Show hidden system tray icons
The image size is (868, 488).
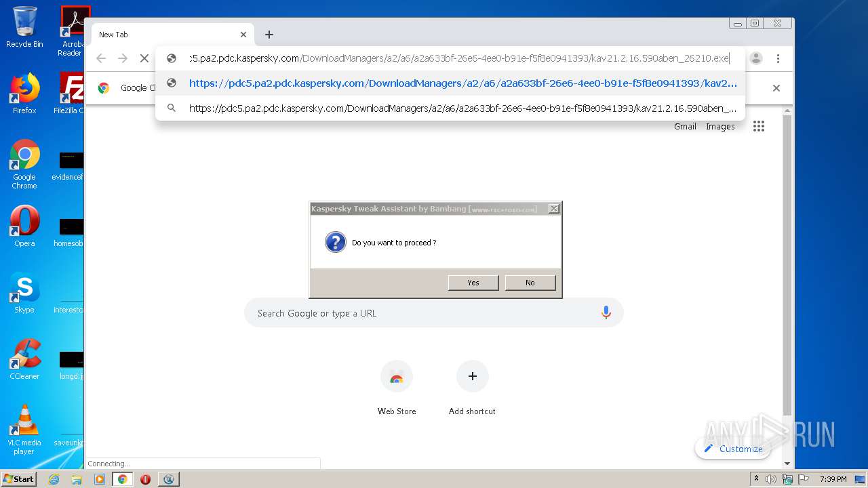click(x=756, y=479)
